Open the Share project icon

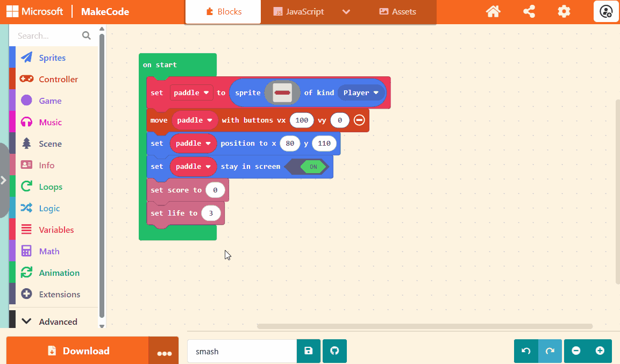coord(529,11)
